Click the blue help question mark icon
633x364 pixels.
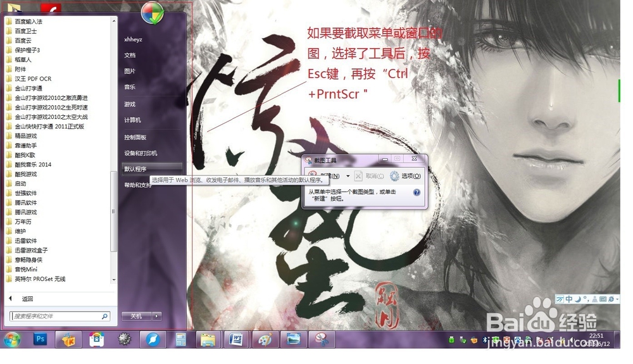[x=417, y=192]
